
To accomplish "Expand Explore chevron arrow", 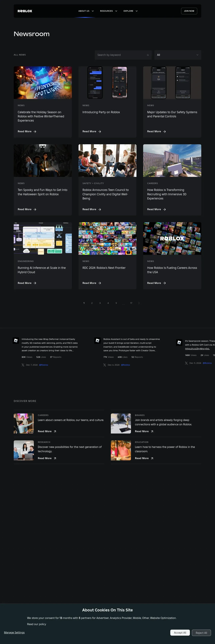I will point(137,11).
